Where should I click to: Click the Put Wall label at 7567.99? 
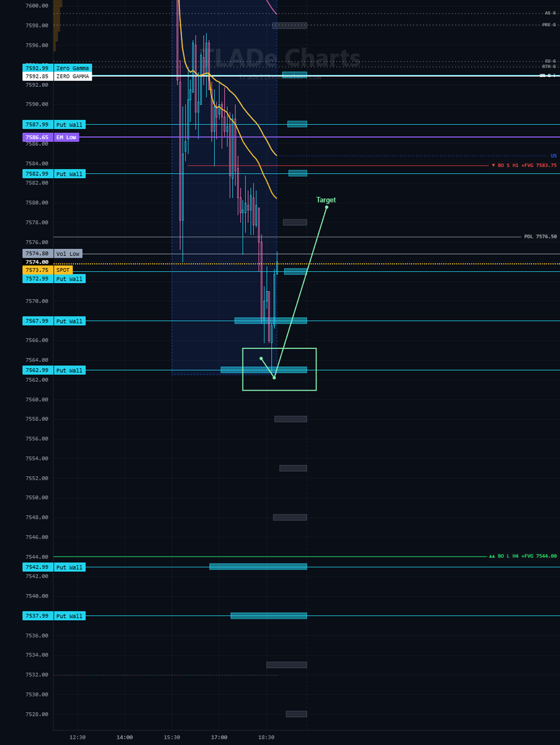click(70, 321)
